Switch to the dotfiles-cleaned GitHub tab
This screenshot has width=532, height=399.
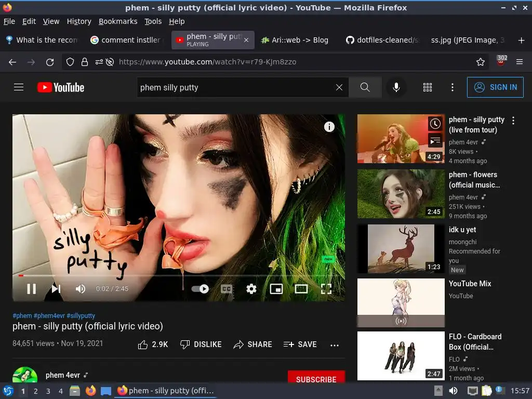click(x=383, y=40)
